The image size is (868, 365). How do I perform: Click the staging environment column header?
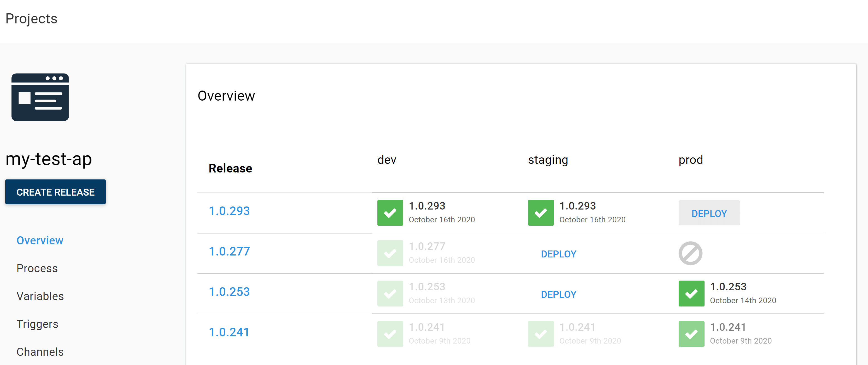[x=548, y=160]
